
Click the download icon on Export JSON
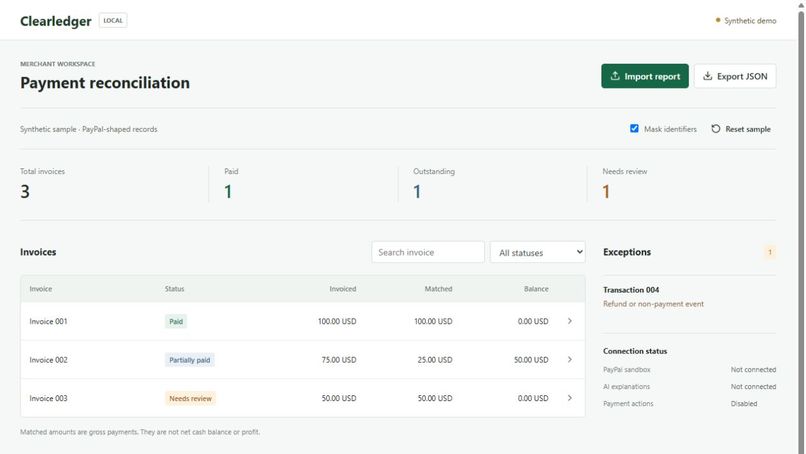[708, 76]
